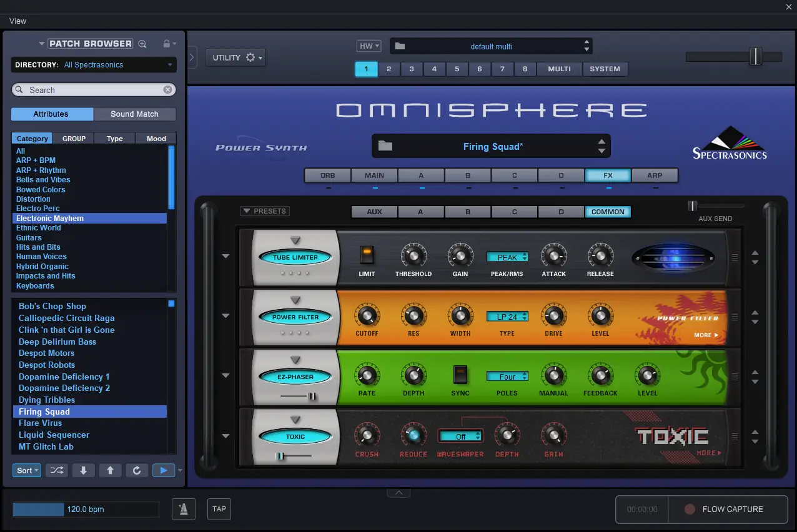Step to previous patch with up arrow
The width and height of the screenshot is (797, 532).
click(x=110, y=470)
